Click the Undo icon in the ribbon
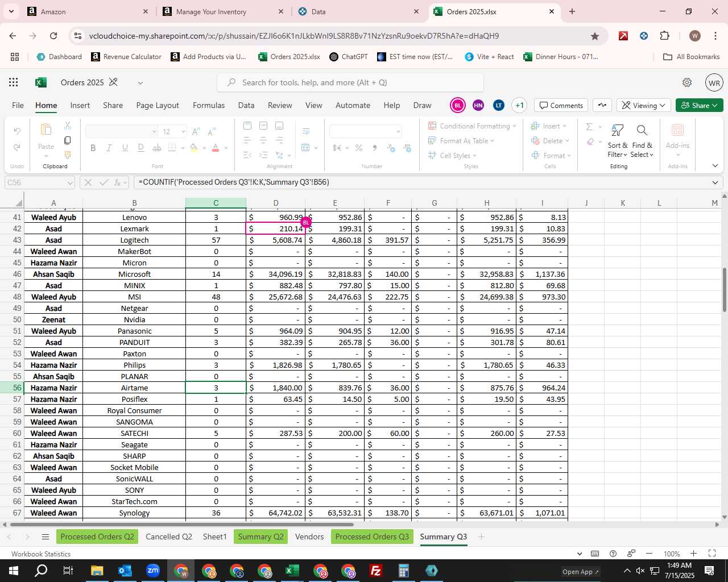Image resolution: width=728 pixels, height=582 pixels. pos(17,131)
